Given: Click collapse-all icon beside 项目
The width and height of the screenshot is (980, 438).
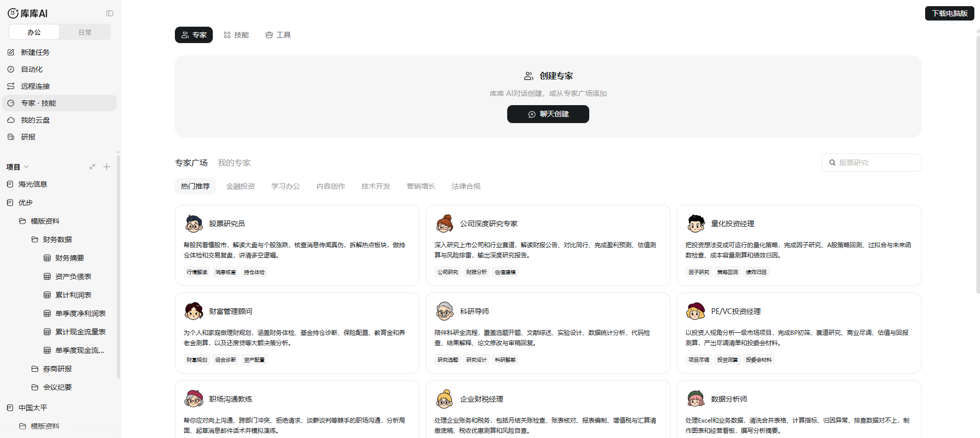Looking at the screenshot, I should coord(92,167).
